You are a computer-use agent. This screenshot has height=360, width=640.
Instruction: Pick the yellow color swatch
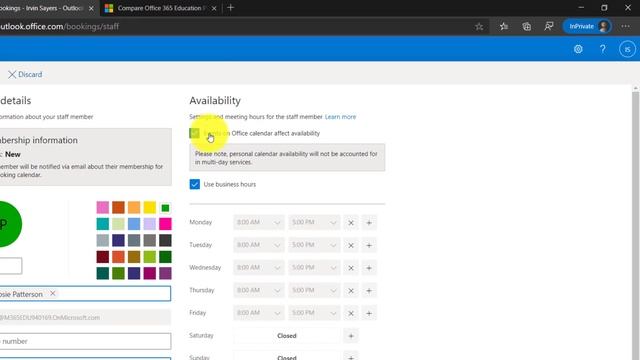(150, 207)
